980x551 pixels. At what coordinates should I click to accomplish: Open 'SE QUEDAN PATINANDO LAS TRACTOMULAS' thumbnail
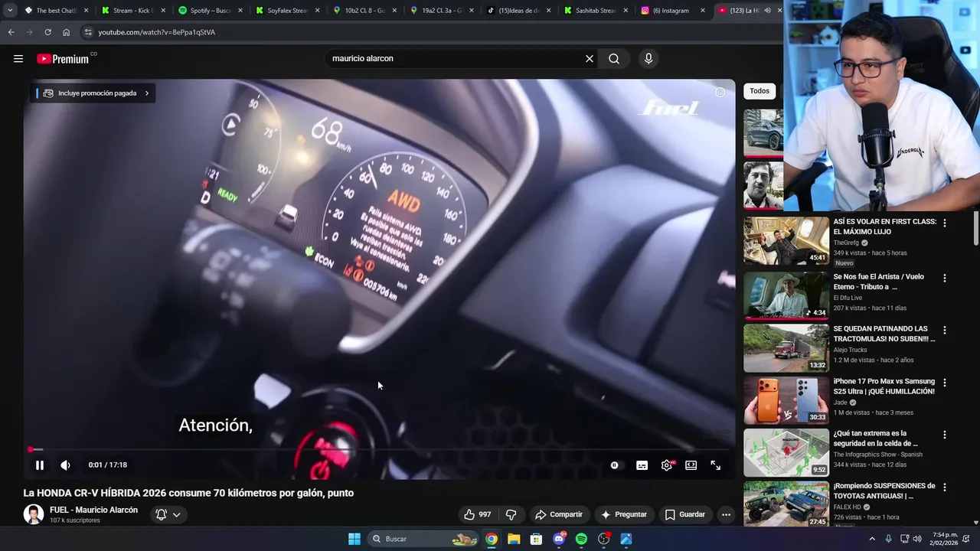tap(786, 347)
